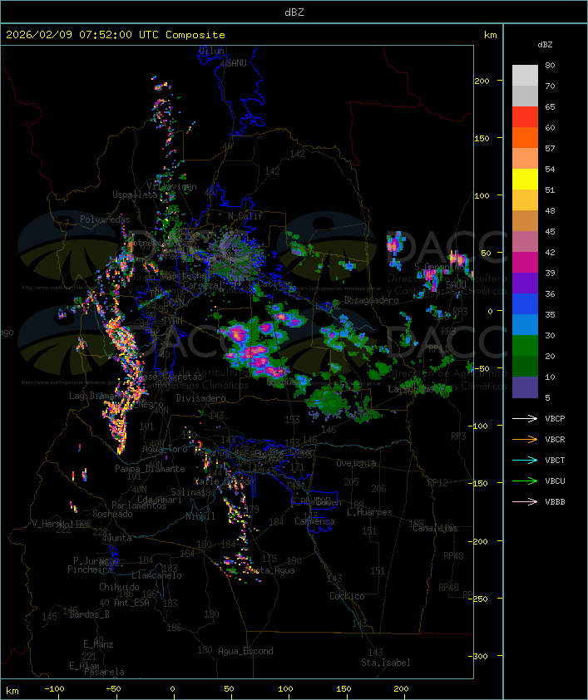Click the 2026/02/09 07:52:00 UTC timestamp
The height and width of the screenshot is (700, 588).
[x=82, y=35]
